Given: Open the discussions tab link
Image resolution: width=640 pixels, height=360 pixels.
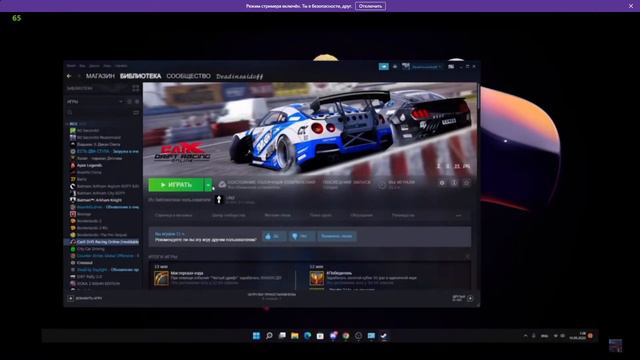Looking at the screenshot, I should pyautogui.click(x=361, y=215).
